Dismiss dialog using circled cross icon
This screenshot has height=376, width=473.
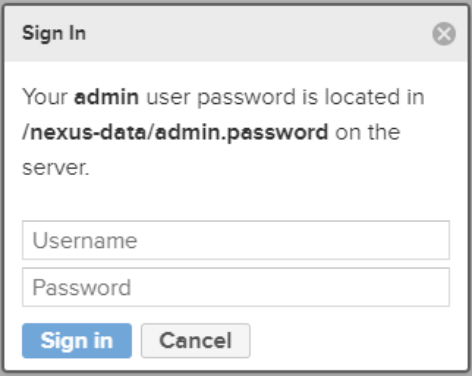[444, 34]
